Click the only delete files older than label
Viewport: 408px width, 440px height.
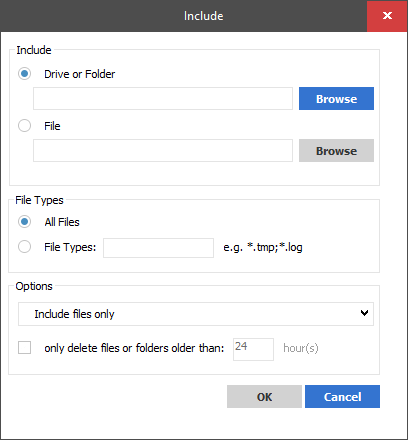click(134, 348)
